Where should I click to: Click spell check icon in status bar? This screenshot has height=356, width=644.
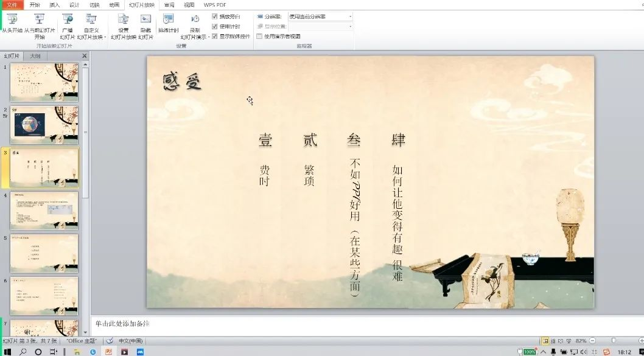tap(110, 341)
